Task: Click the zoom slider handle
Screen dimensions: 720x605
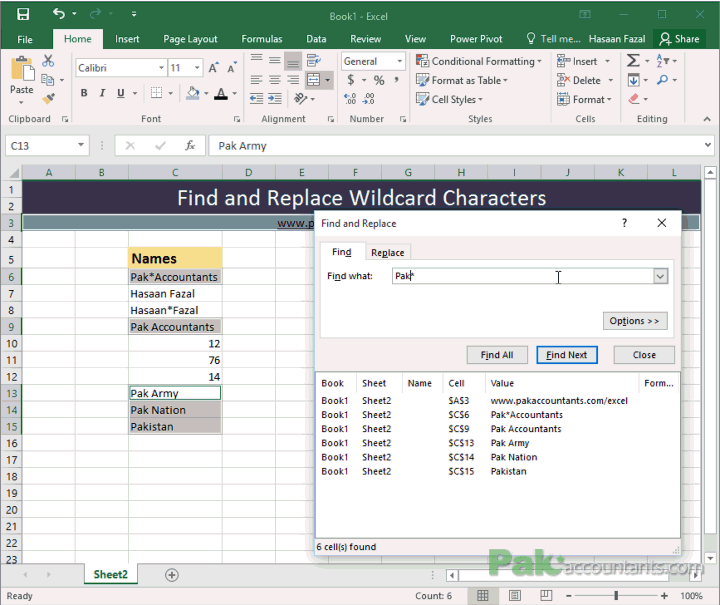Action: point(616,595)
